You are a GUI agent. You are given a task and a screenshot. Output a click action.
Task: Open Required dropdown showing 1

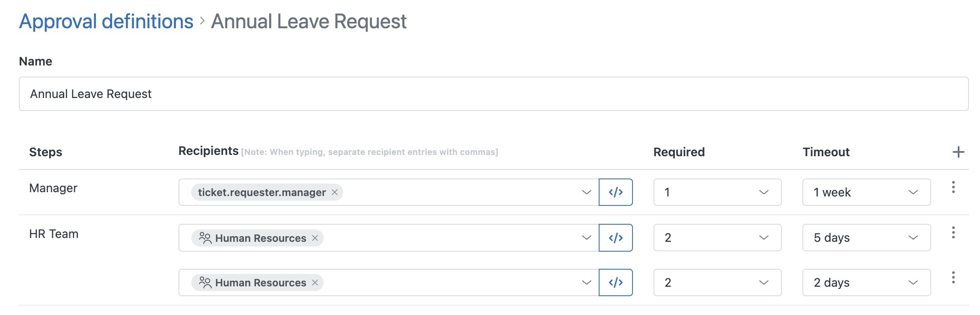pyautogui.click(x=717, y=192)
